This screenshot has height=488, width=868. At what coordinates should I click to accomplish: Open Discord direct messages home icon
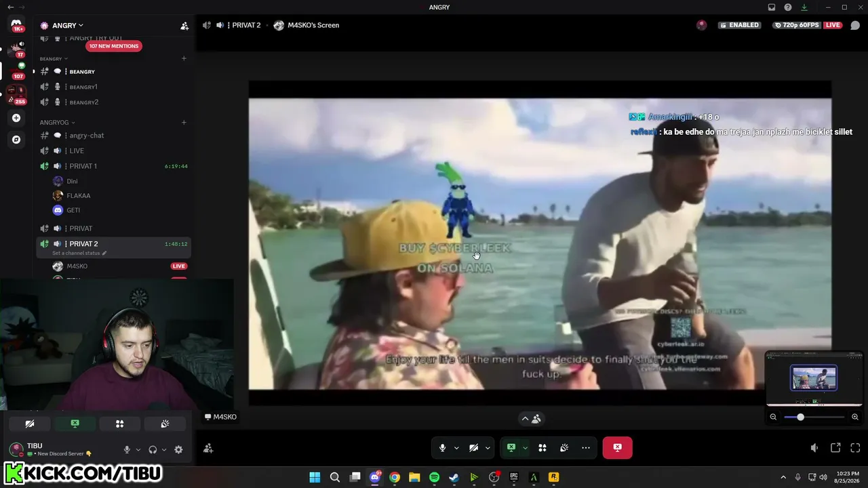coord(16,25)
